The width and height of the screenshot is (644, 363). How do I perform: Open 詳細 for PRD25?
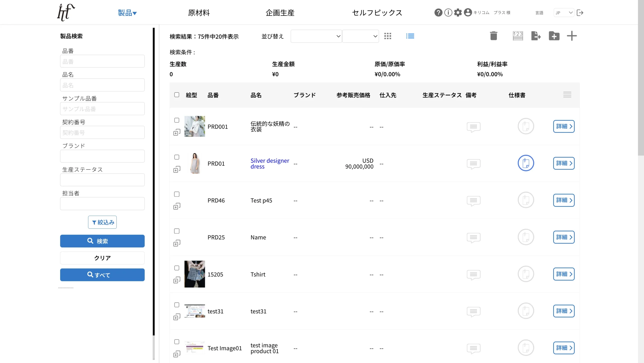(564, 237)
